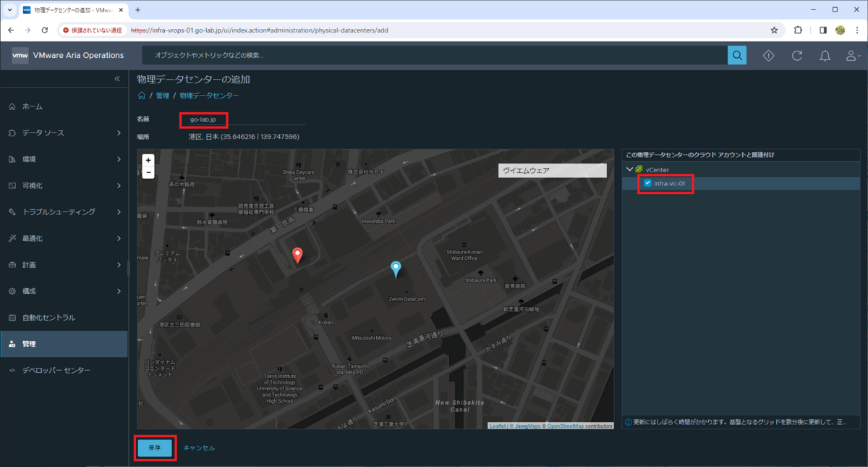Collapse the vCenter tree node

pos(629,169)
